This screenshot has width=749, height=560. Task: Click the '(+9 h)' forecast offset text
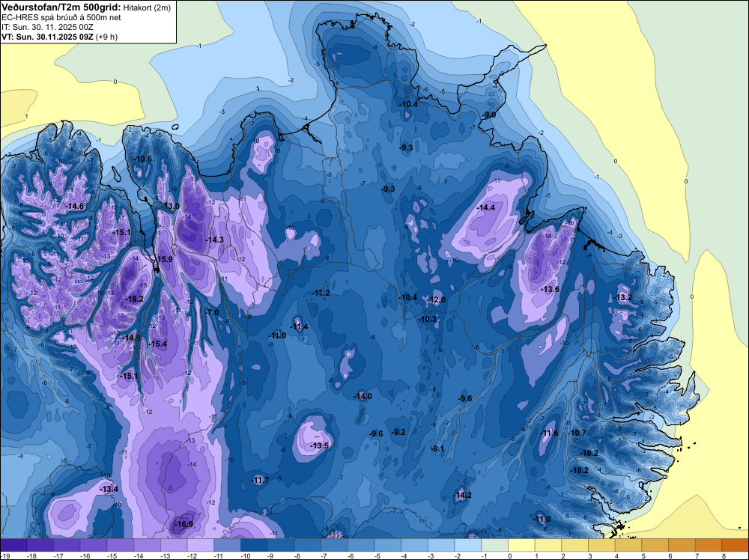tap(106, 37)
